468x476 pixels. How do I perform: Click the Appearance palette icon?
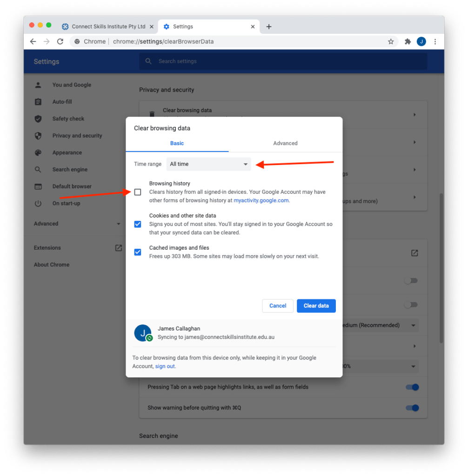38,152
